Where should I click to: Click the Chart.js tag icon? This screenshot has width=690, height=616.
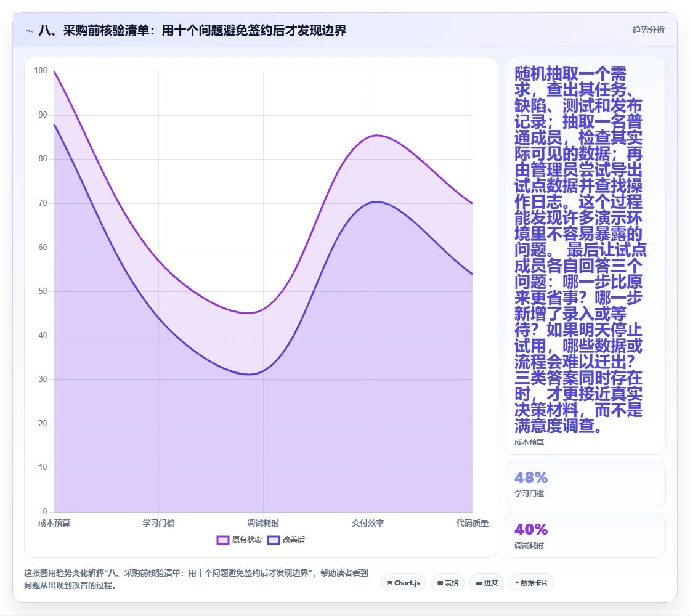(x=389, y=583)
